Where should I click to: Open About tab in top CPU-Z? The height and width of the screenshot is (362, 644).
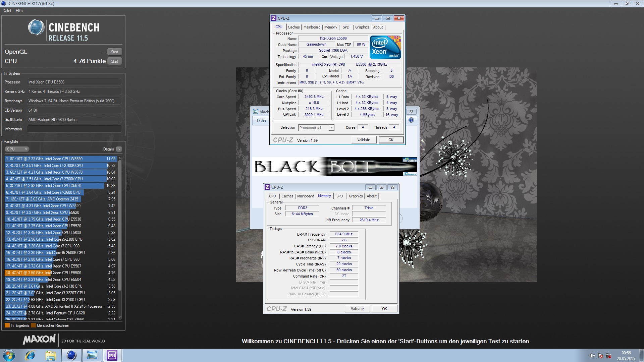378,27
